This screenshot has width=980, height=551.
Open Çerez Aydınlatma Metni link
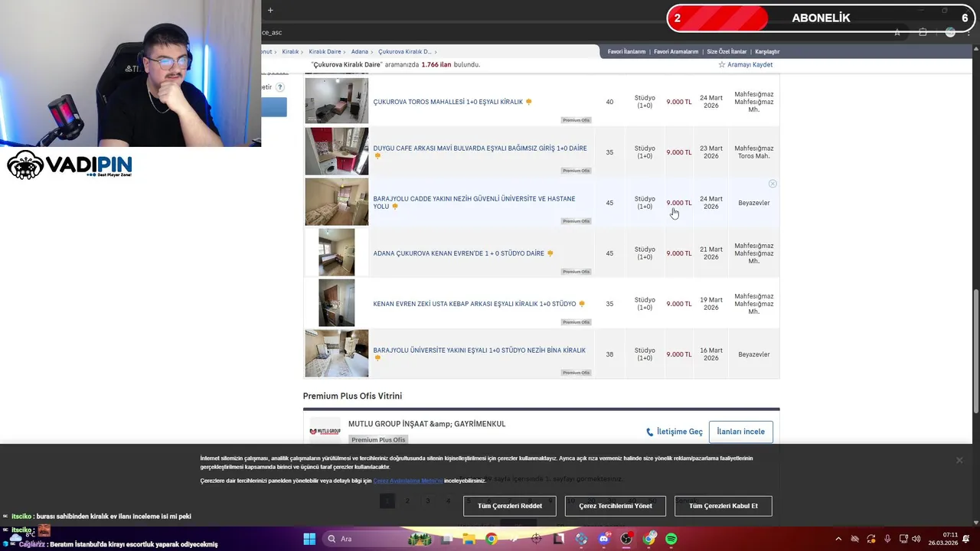407,481
